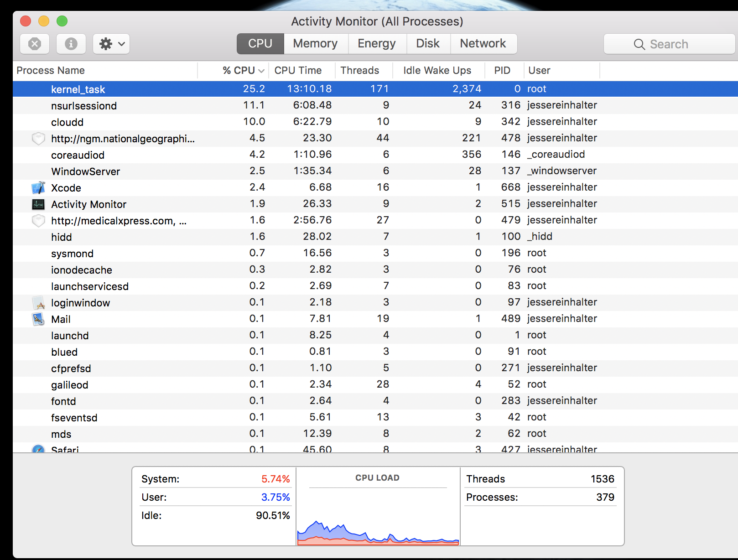Sort by CPU Time column
This screenshot has width=738, height=560.
[x=301, y=70]
